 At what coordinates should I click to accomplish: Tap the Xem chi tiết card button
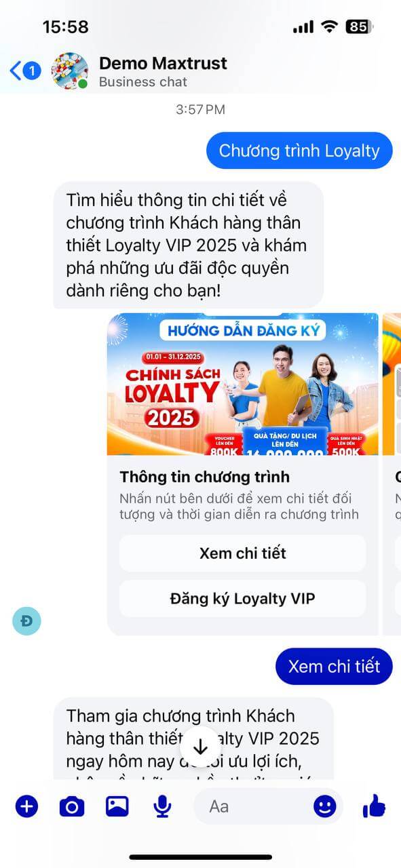point(243,553)
